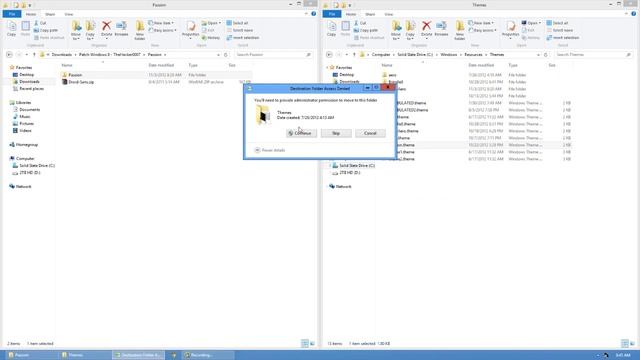Click Select all in Themes window
640x360 pixels.
[557, 23]
